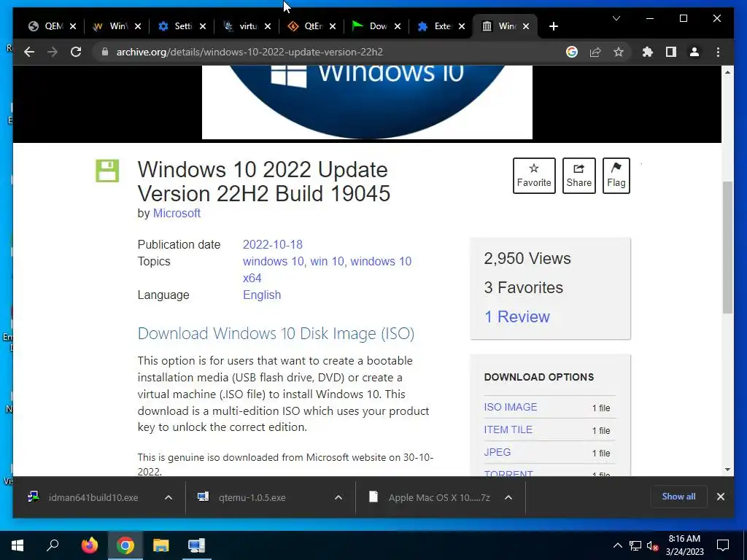Open Apple Mac OS X download item
Viewport: 747px width, 560px height.
point(429,497)
